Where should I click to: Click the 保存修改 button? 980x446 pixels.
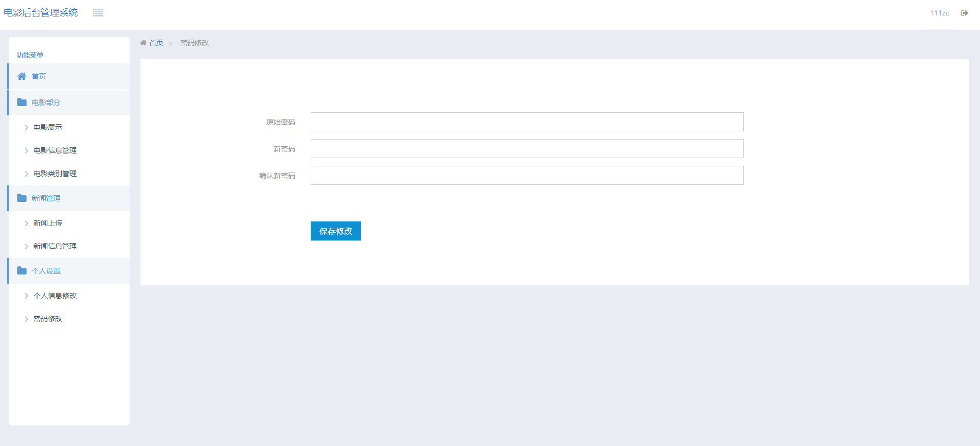tap(336, 231)
